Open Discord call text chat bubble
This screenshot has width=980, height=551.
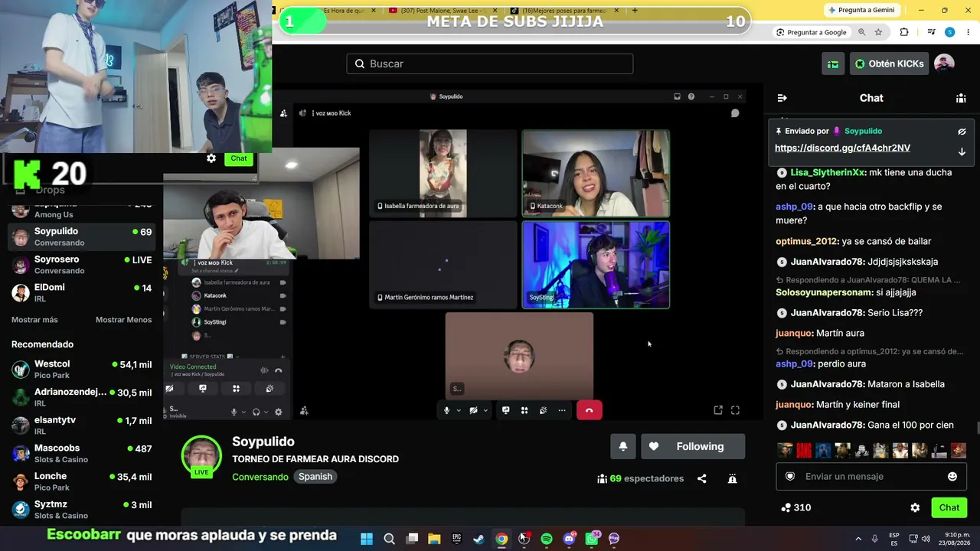tap(735, 113)
